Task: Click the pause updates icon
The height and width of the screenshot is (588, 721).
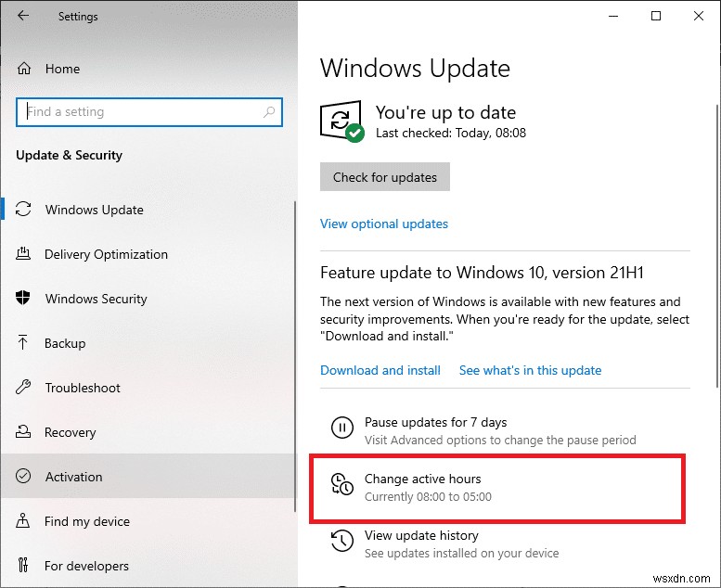Action: click(x=341, y=429)
